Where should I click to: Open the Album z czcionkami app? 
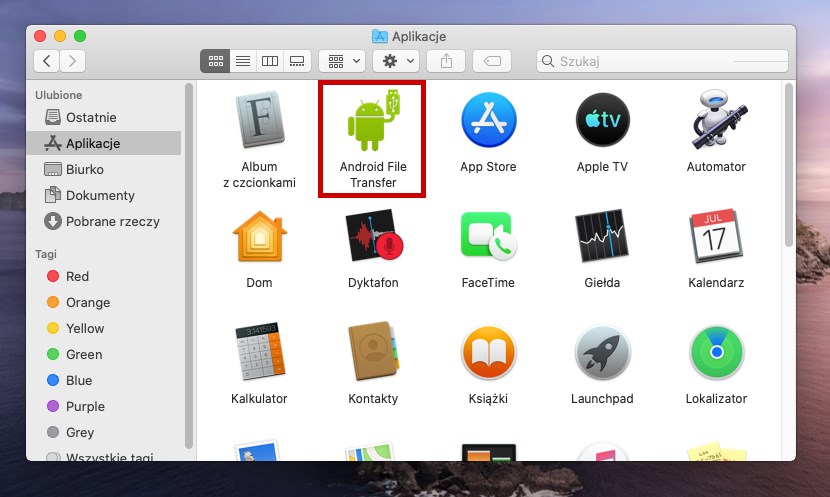click(x=259, y=120)
